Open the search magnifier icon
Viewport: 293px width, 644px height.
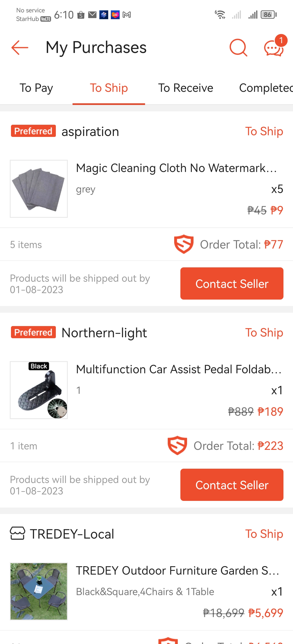coord(238,47)
